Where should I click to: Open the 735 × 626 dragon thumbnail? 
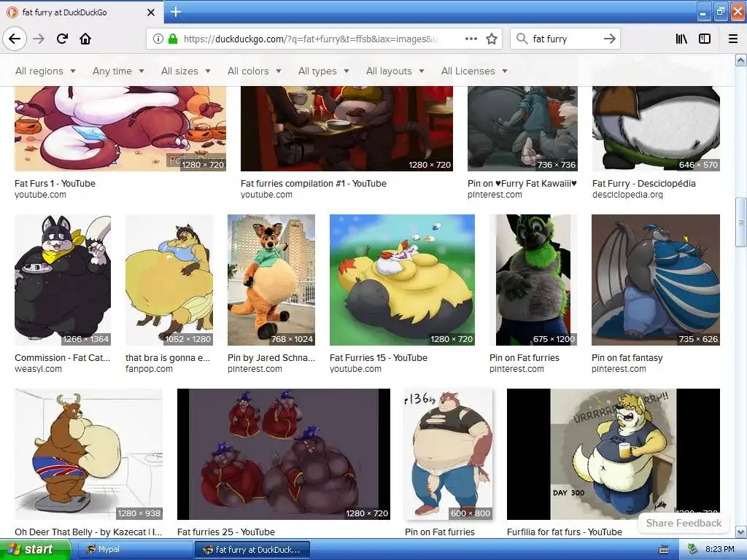(x=656, y=280)
